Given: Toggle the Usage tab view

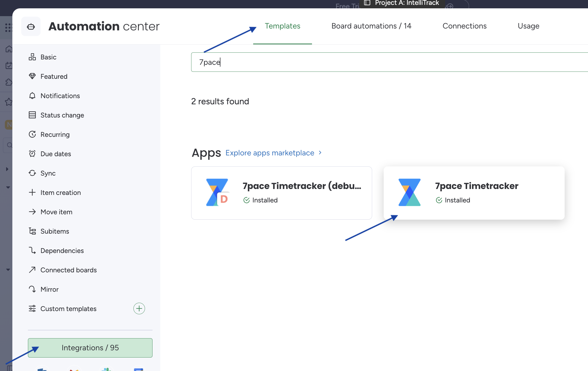Looking at the screenshot, I should [x=528, y=26].
